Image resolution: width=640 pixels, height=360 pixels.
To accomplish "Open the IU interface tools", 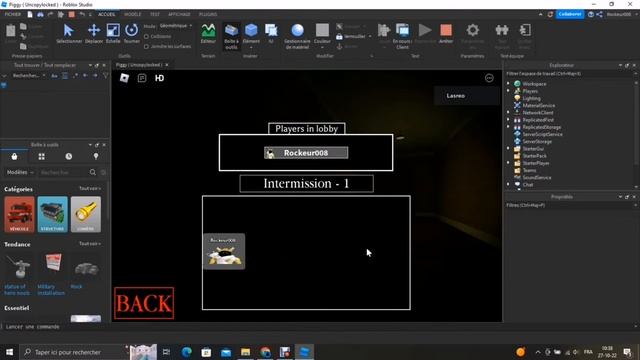I will coord(271,33).
